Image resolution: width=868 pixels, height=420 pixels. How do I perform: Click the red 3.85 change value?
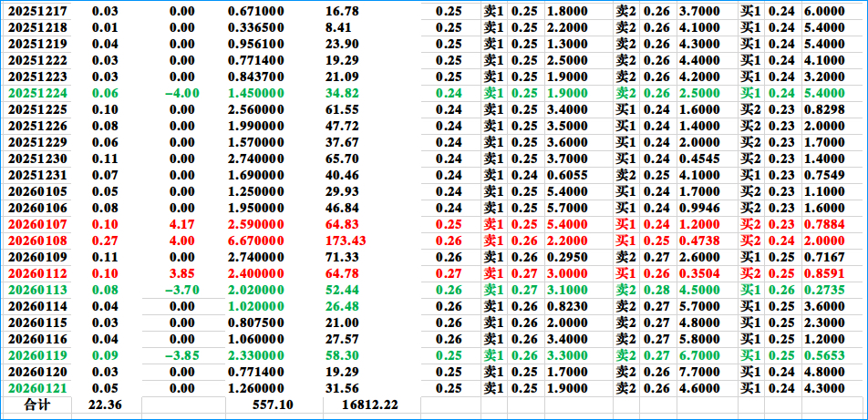tap(184, 273)
